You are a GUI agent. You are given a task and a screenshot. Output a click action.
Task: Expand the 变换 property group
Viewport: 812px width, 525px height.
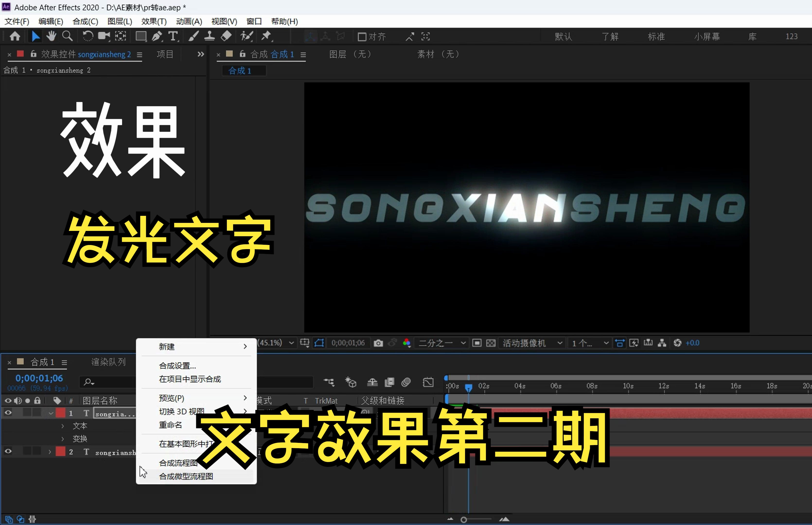click(63, 438)
